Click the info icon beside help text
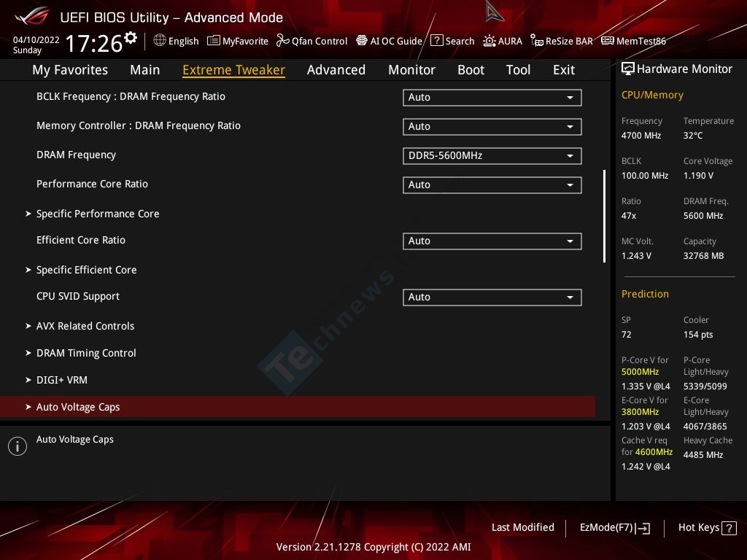747x560 pixels. click(18, 446)
